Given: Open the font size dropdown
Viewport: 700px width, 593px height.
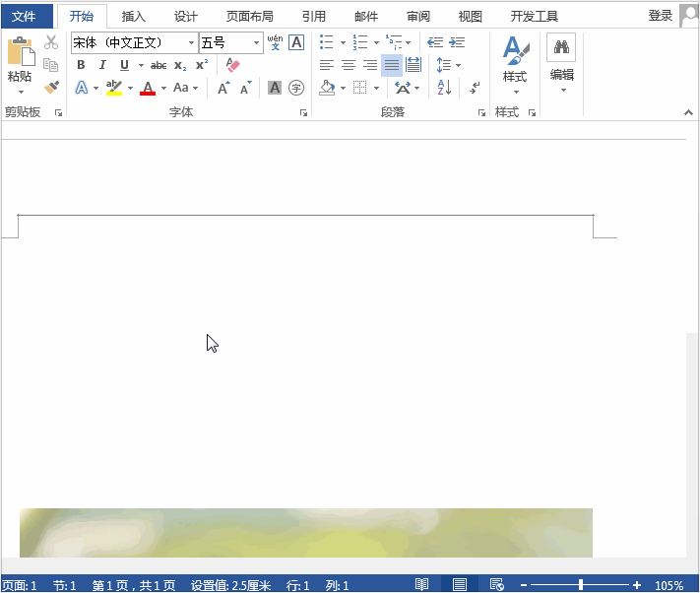Looking at the screenshot, I should 256,43.
